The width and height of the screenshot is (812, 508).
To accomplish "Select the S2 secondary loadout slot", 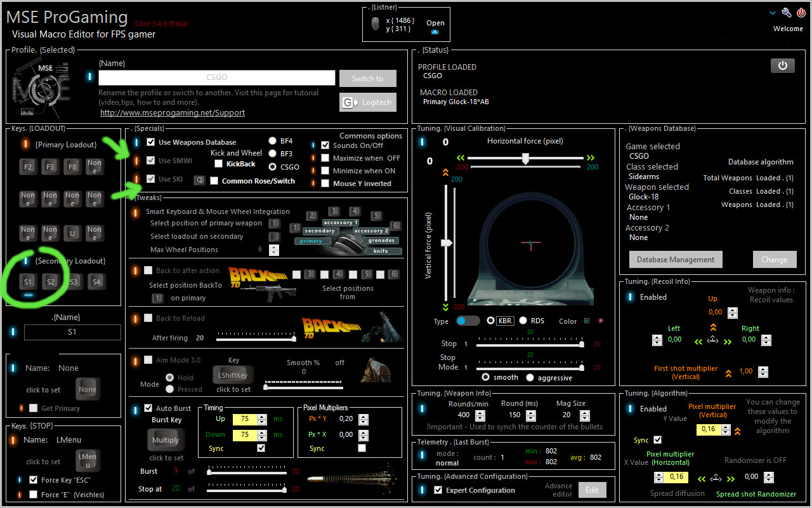I will pyautogui.click(x=51, y=281).
